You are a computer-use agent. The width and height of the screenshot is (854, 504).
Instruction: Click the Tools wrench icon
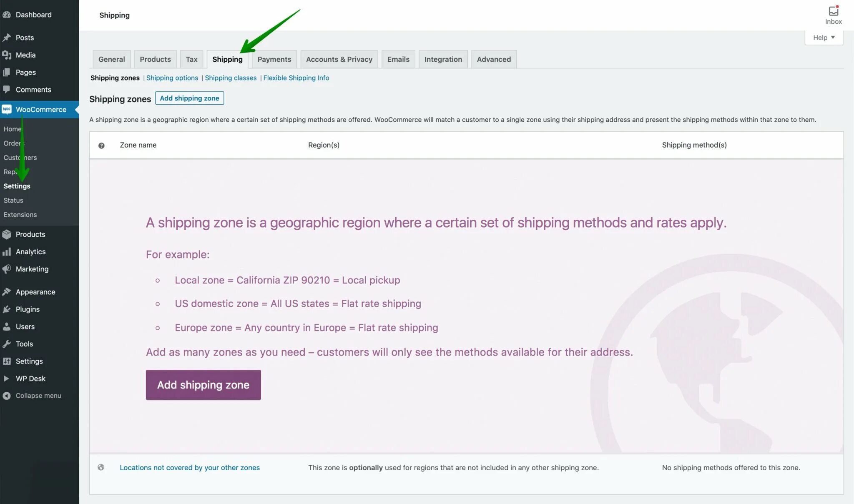[x=6, y=344]
